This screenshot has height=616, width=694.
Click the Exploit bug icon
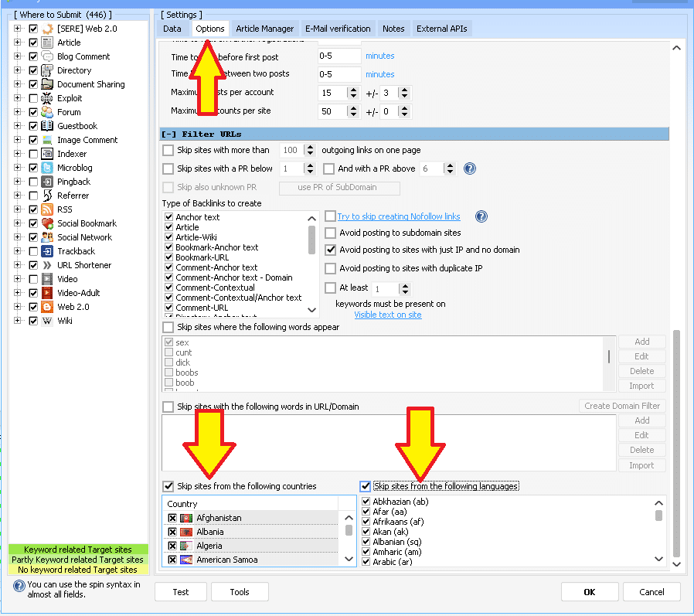(x=47, y=98)
